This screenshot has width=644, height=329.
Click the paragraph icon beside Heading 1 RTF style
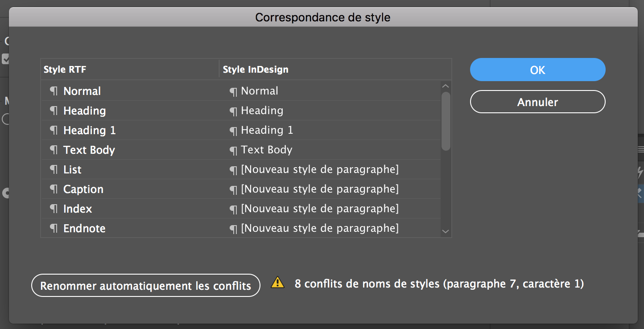tap(54, 130)
